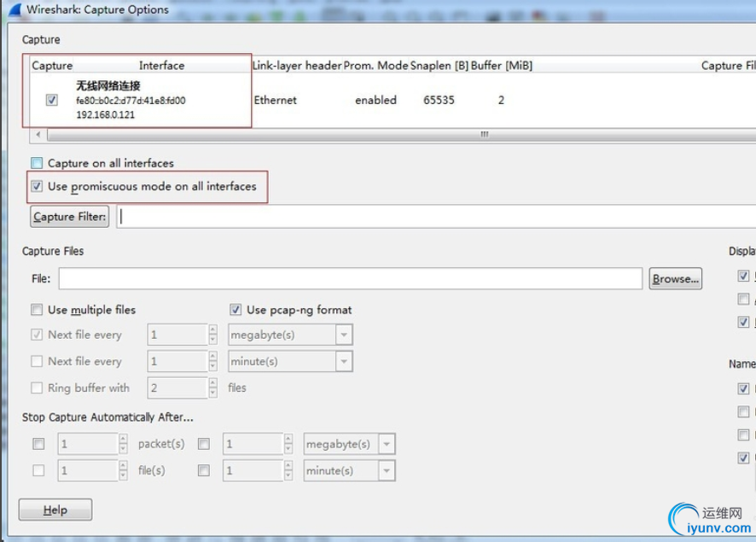
Task: Toggle Use promiscuous mode on all interfaces
Action: tap(37, 186)
